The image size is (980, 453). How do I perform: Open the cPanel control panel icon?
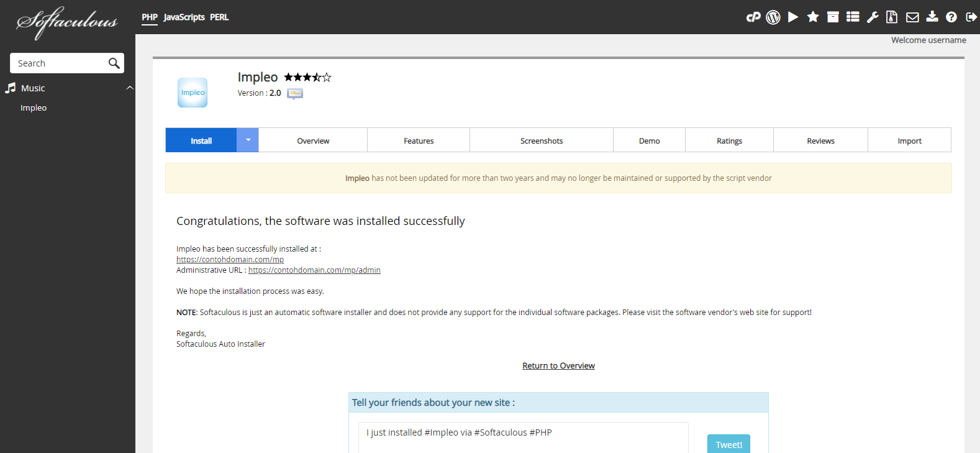(753, 17)
